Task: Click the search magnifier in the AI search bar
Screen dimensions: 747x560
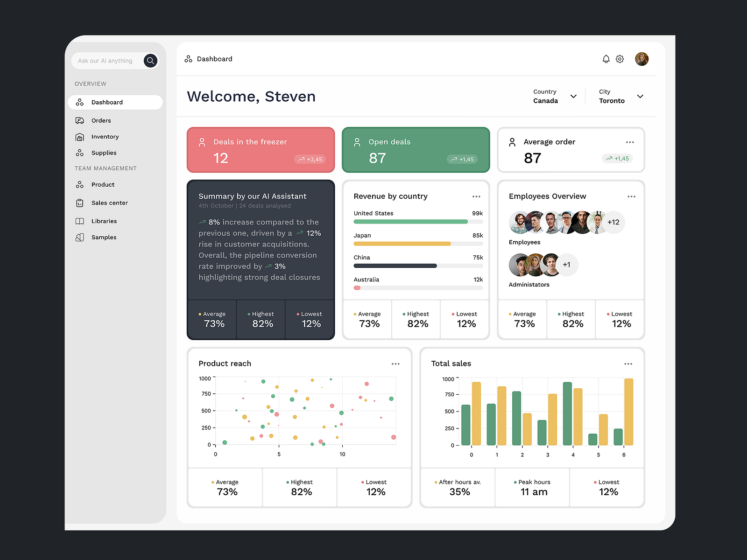Action: [150, 61]
